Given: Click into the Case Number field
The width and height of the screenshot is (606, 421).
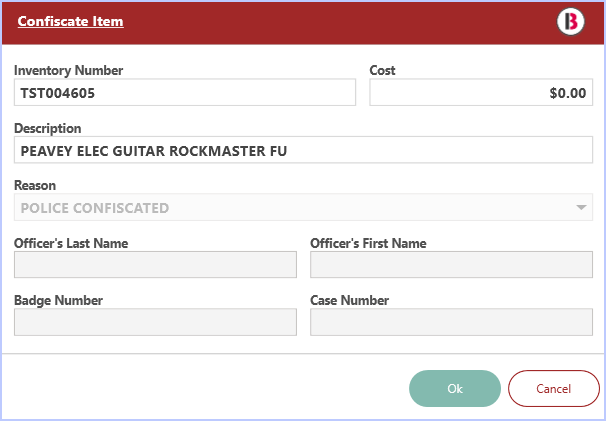Looking at the screenshot, I should (x=451, y=322).
